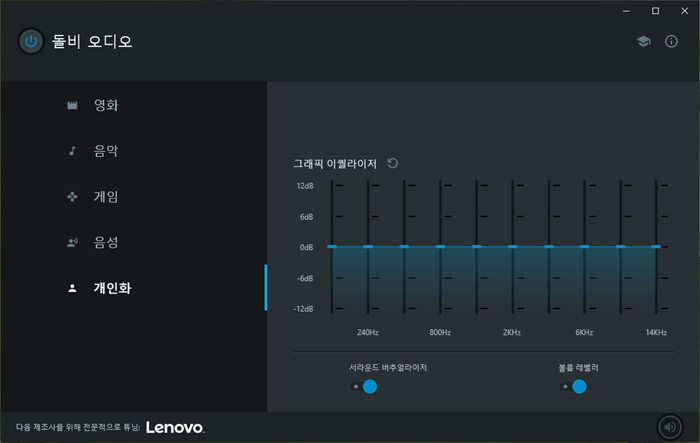Click the gamepad icon next to 게임
The height and width of the screenshot is (443, 700).
[x=72, y=197]
